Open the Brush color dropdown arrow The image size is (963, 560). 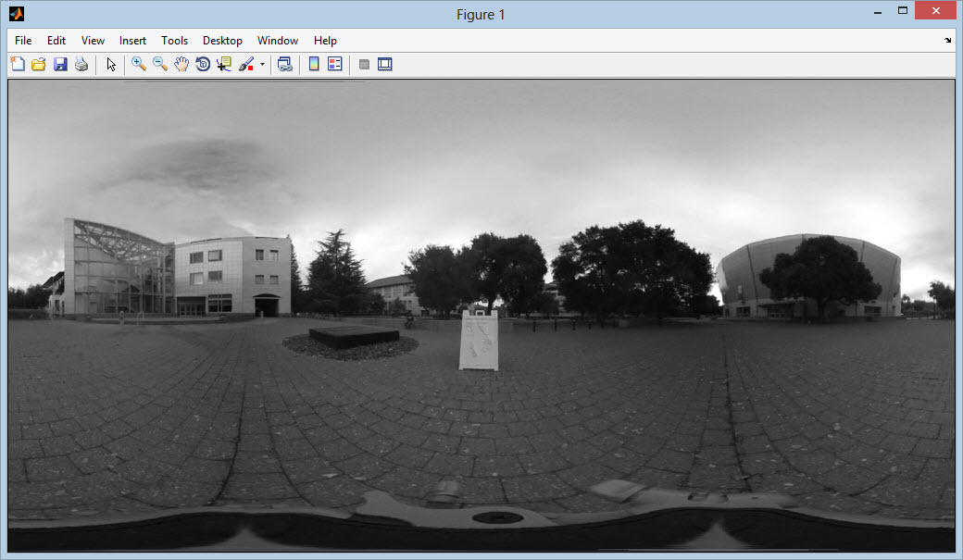coord(262,64)
